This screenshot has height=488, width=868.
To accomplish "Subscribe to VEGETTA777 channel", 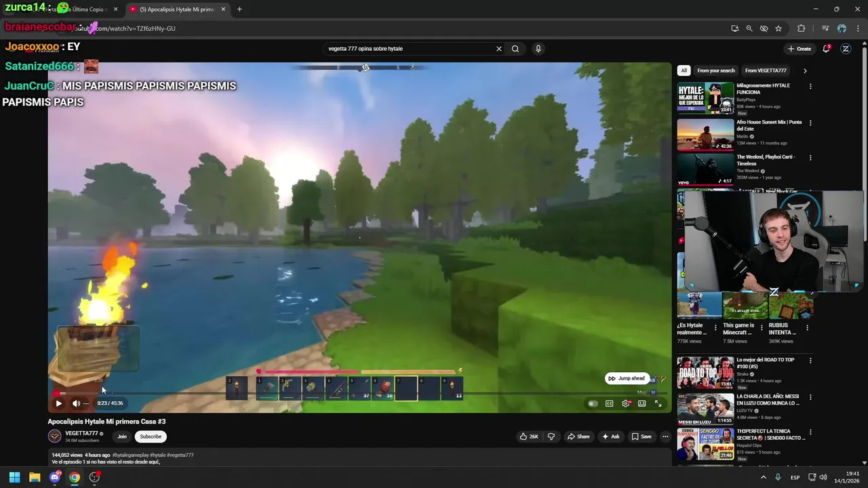I will coord(151,436).
